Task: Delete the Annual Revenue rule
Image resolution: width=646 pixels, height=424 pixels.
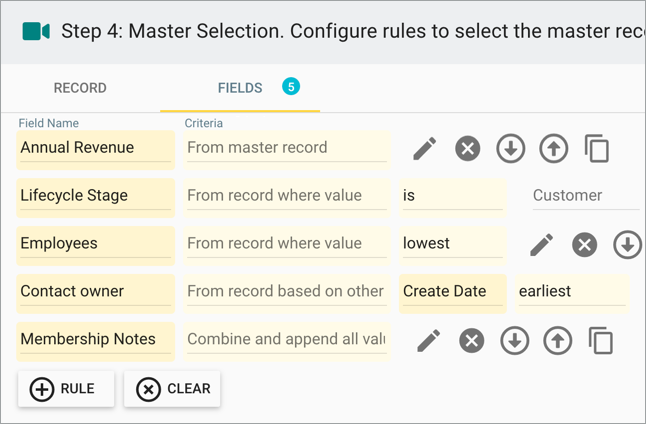Action: tap(468, 148)
